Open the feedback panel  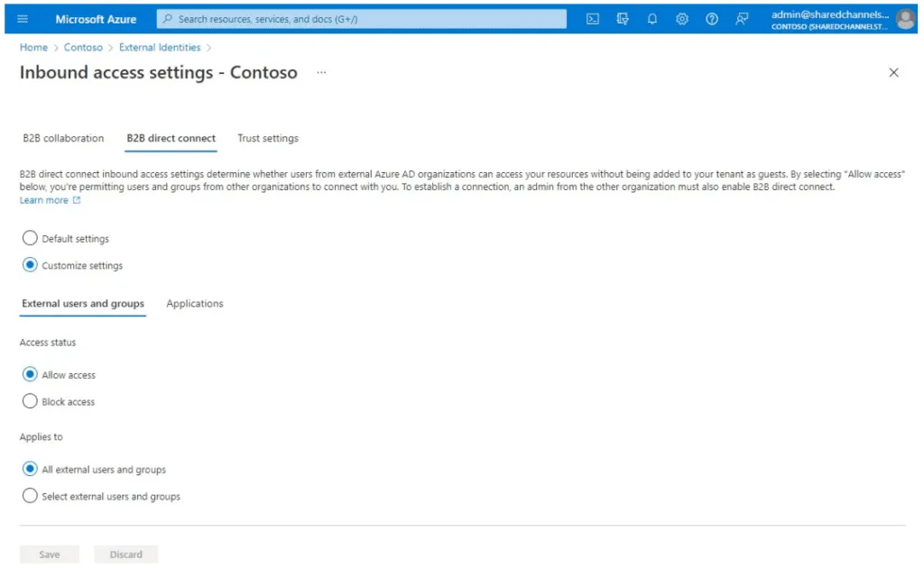tap(742, 18)
